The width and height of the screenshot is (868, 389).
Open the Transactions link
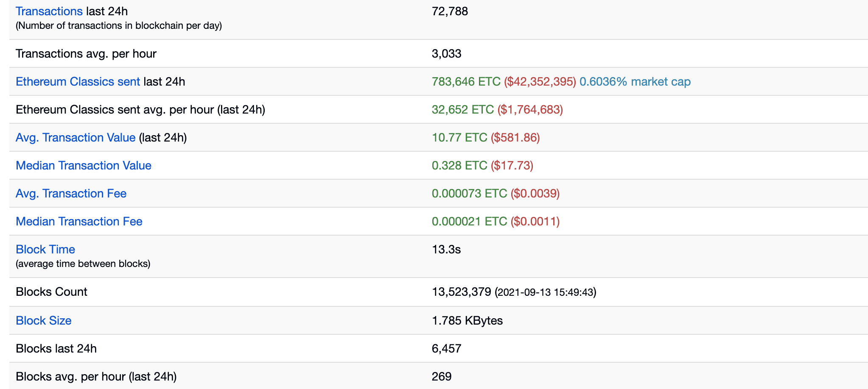[x=49, y=11]
